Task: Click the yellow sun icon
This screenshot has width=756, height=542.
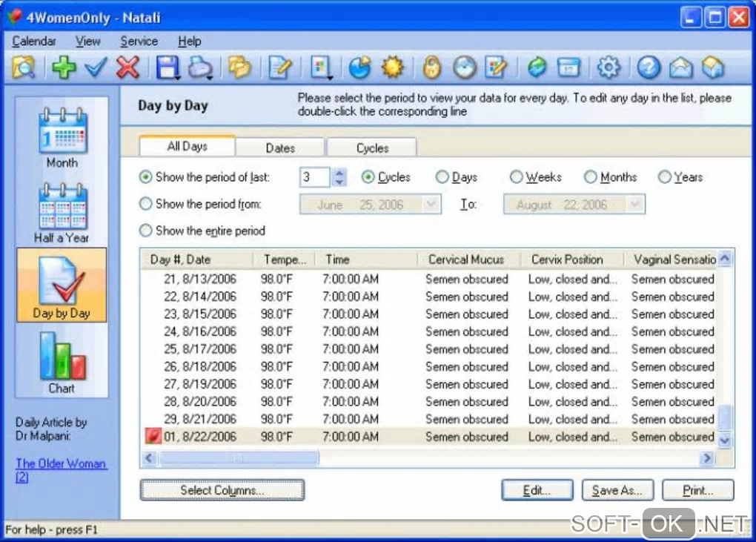Action: pos(392,67)
